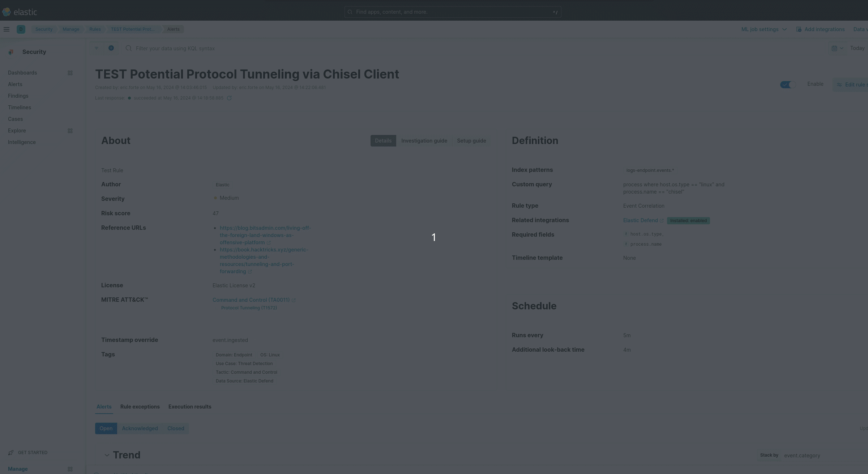This screenshot has height=474, width=868.
Task: Open Dashboards submenu grid icon
Action: (70, 73)
